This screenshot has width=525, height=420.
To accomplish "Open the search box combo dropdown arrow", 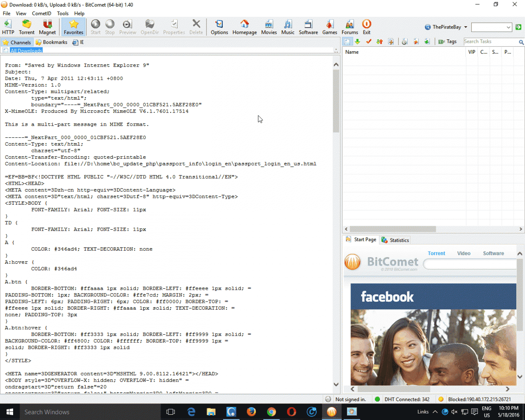I will click(508, 27).
